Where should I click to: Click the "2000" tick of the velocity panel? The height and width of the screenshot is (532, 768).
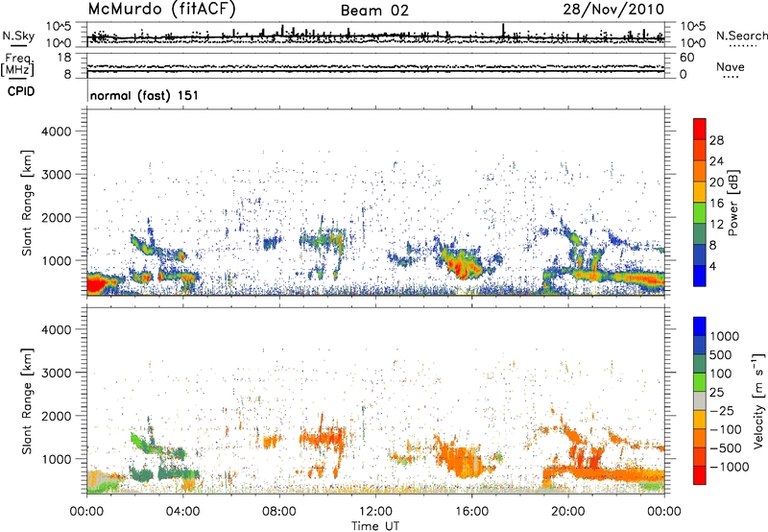coord(56,416)
